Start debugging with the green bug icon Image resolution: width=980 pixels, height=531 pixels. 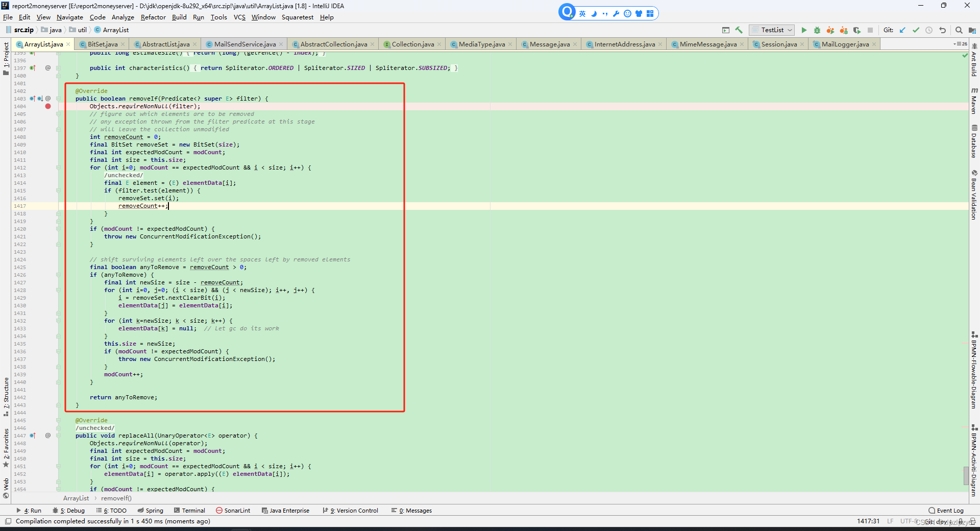817,30
